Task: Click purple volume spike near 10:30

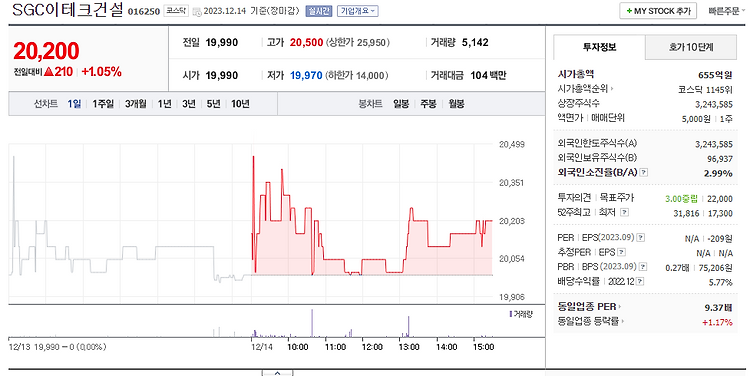Action: coord(312,323)
